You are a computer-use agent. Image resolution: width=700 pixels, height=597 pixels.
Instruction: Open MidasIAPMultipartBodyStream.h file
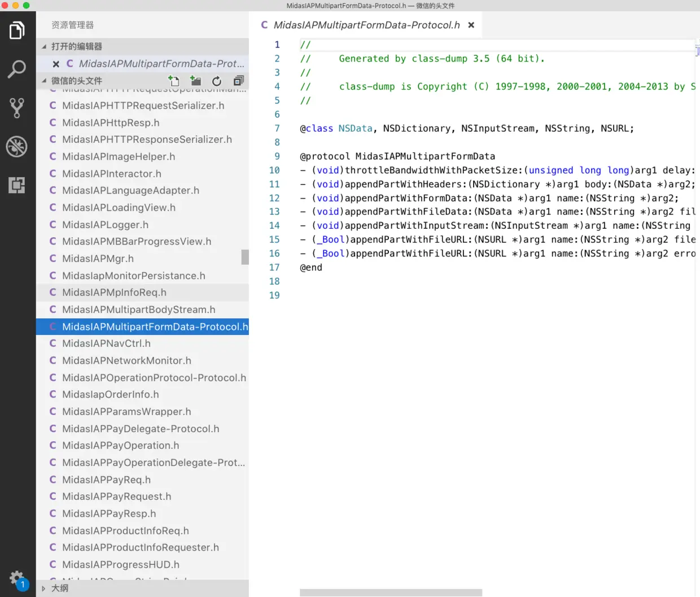pyautogui.click(x=142, y=310)
